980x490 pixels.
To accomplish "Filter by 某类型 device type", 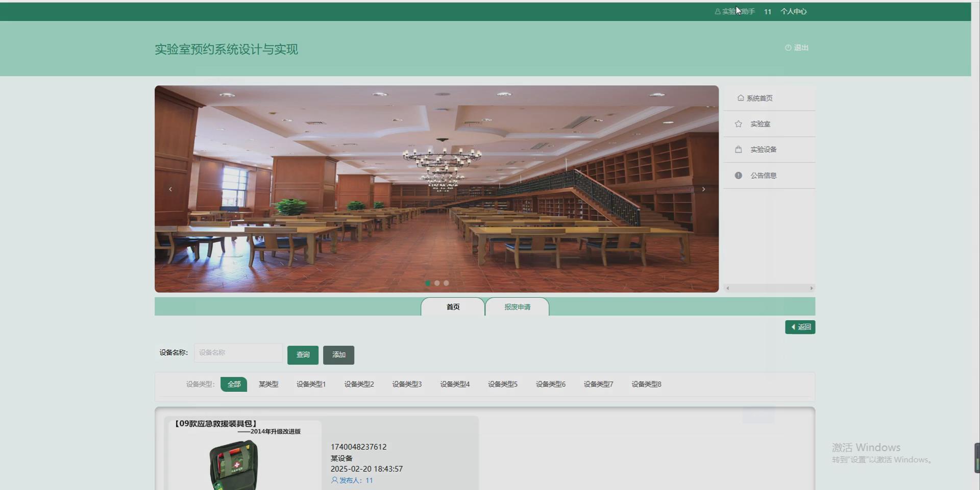I will (268, 384).
